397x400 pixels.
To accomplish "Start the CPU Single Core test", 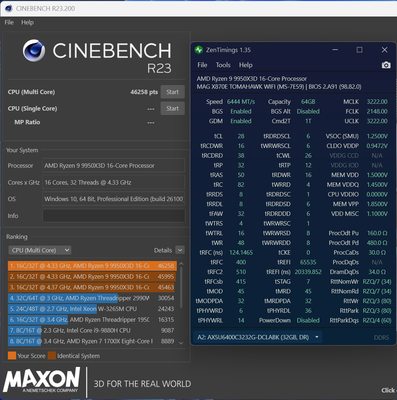I will point(173,108).
